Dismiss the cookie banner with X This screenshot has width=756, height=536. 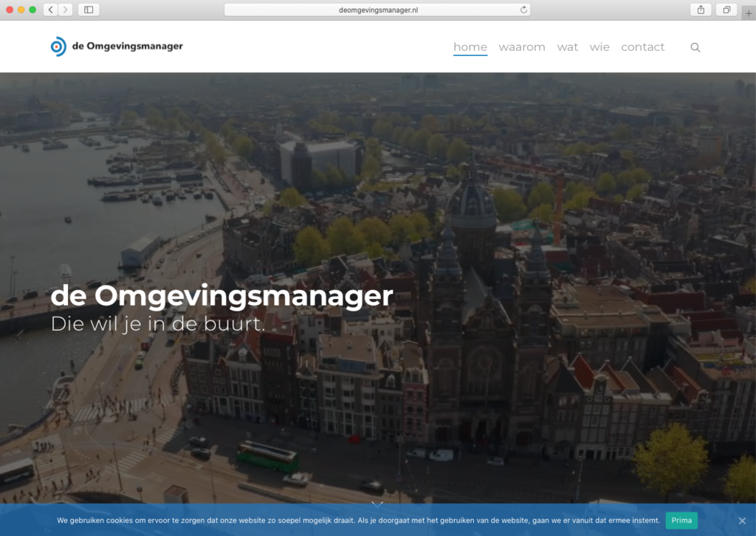point(742,520)
